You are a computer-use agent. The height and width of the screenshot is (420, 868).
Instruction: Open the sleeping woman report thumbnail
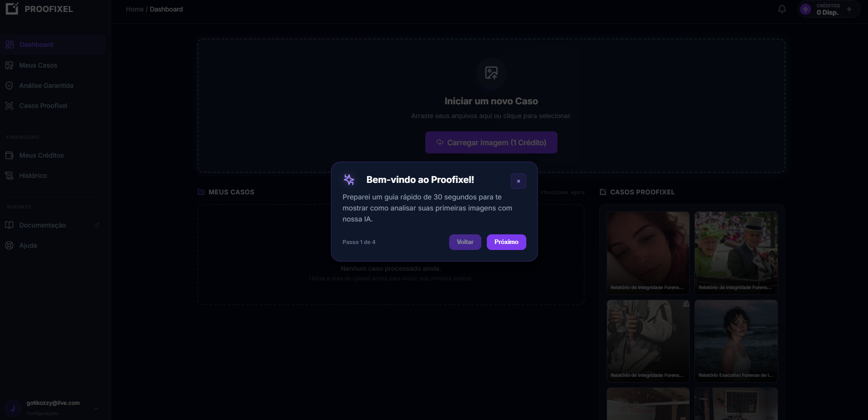(x=648, y=253)
